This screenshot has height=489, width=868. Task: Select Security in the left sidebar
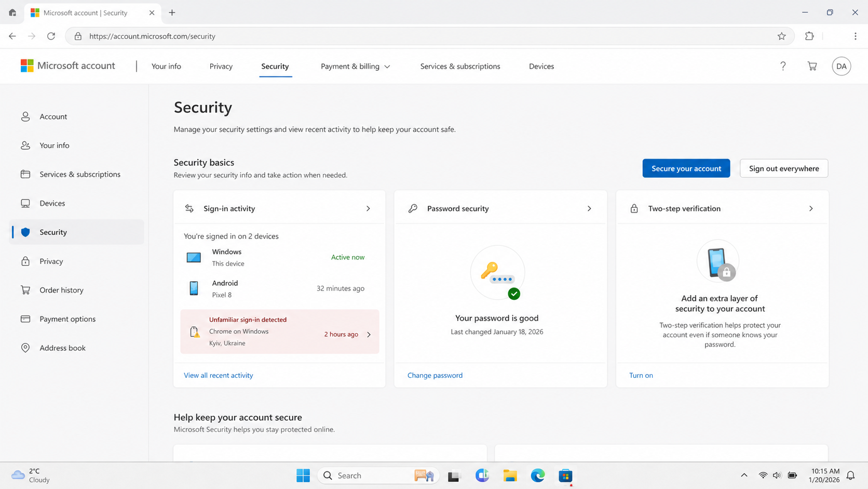(77, 232)
